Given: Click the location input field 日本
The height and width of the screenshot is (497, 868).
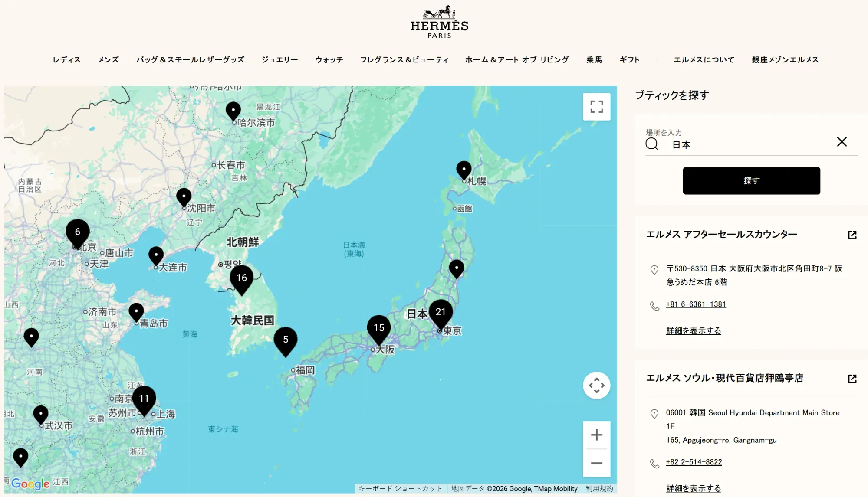Looking at the screenshot, I should tap(751, 144).
